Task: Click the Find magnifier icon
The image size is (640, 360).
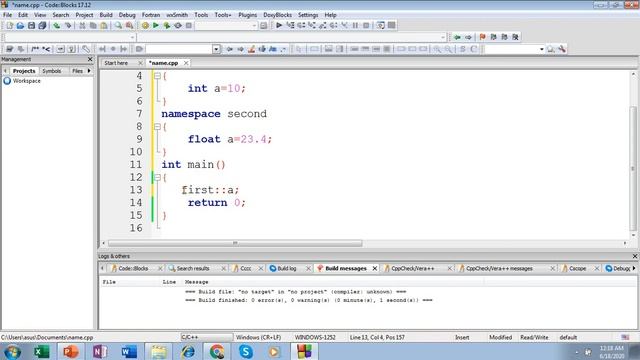Action: [118, 26]
